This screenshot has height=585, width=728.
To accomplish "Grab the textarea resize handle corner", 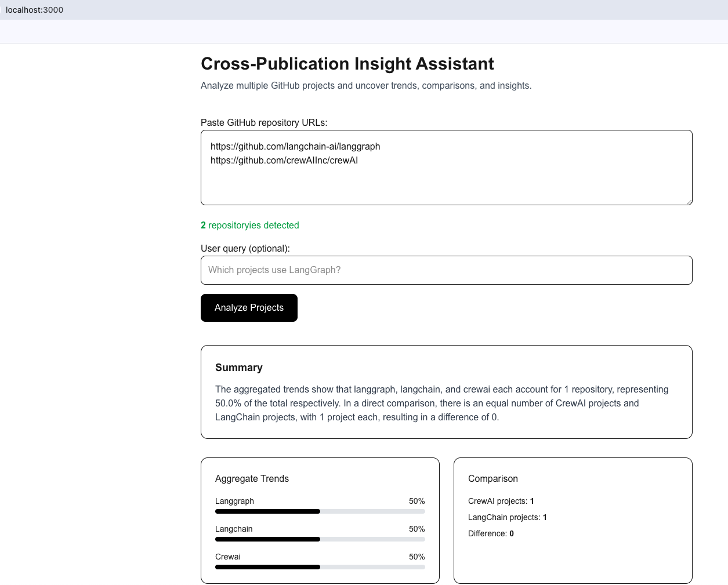I will pyautogui.click(x=689, y=201).
